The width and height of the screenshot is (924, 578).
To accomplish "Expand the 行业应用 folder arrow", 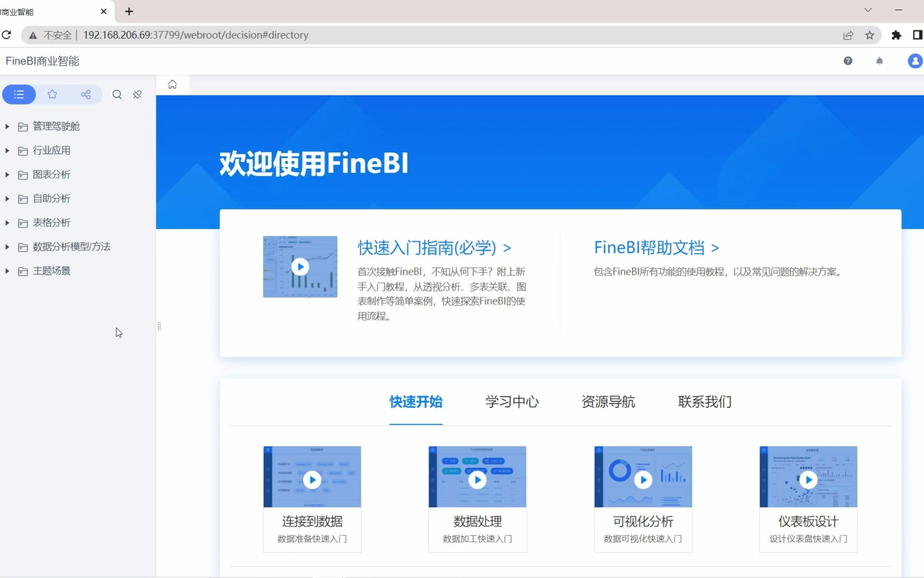I will click(x=7, y=151).
